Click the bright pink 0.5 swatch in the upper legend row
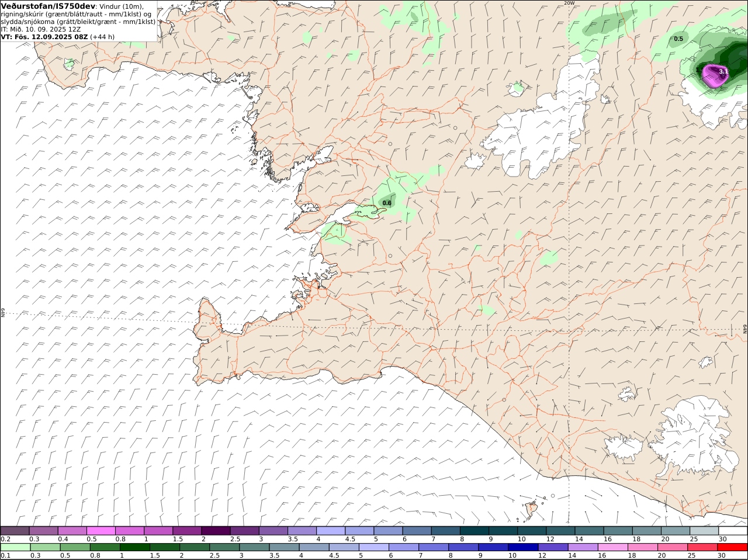 coord(101,531)
